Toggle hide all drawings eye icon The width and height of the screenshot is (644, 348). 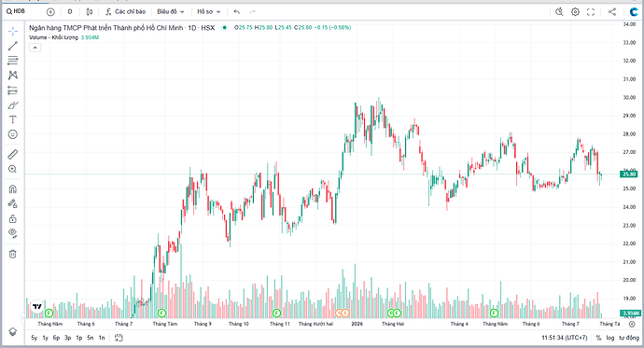pyautogui.click(x=13, y=233)
